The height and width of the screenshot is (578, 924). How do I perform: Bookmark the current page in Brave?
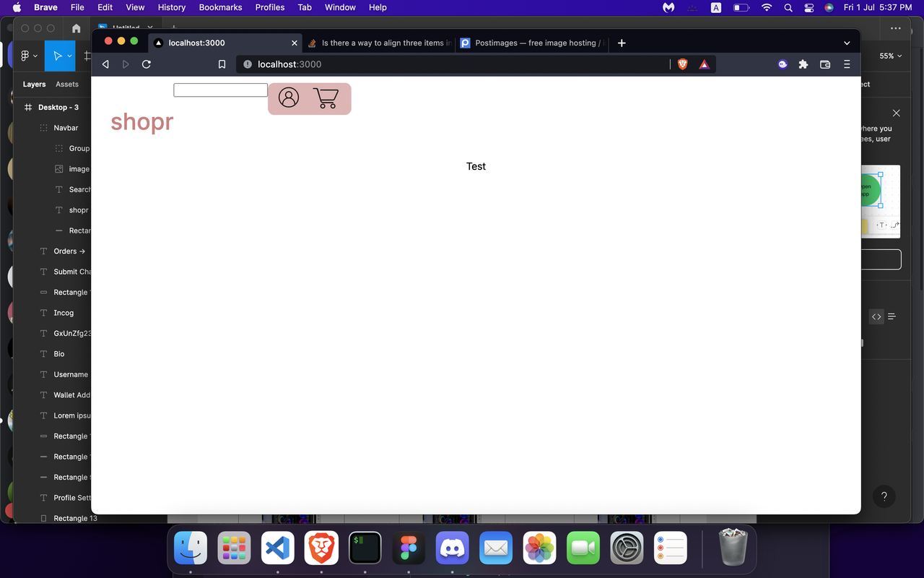[222, 64]
